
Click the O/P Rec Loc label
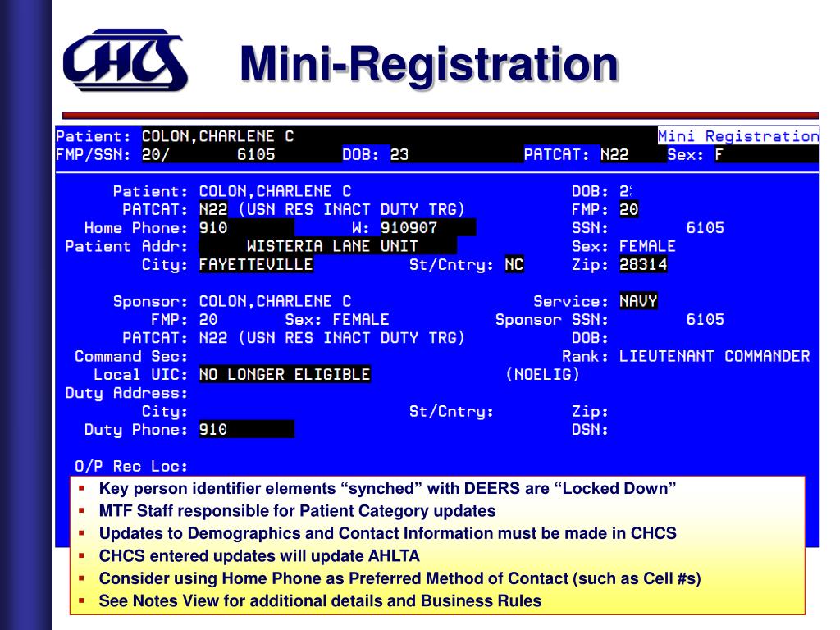(131, 467)
